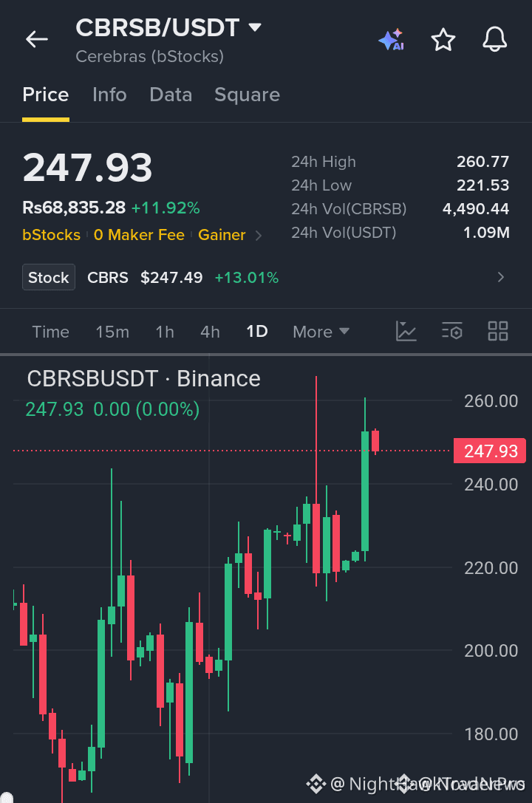Viewport: 532px width, 803px height.
Task: Tap the $247.49 stock price
Action: 171,278
